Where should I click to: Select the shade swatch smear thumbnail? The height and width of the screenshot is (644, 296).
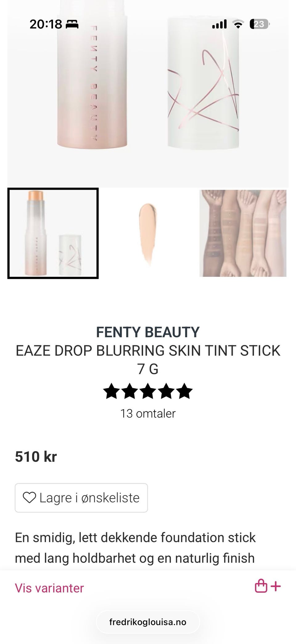coord(148,233)
